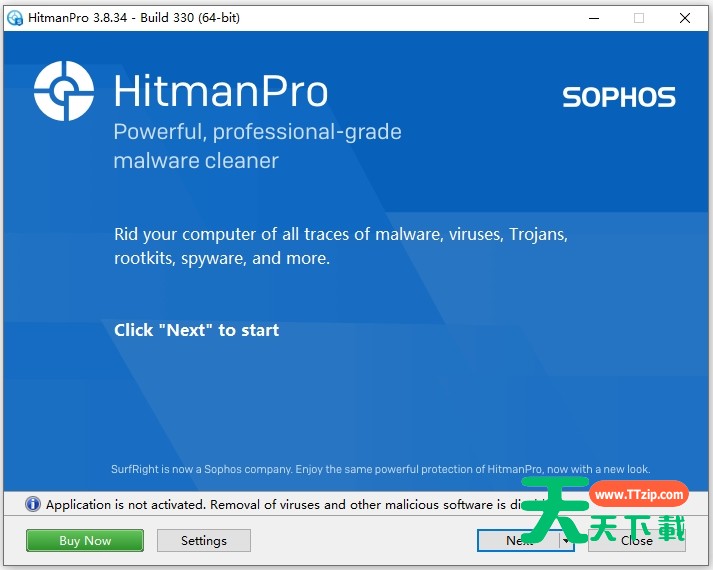Click Next to start scanning
713x570 pixels.
pyautogui.click(x=518, y=540)
